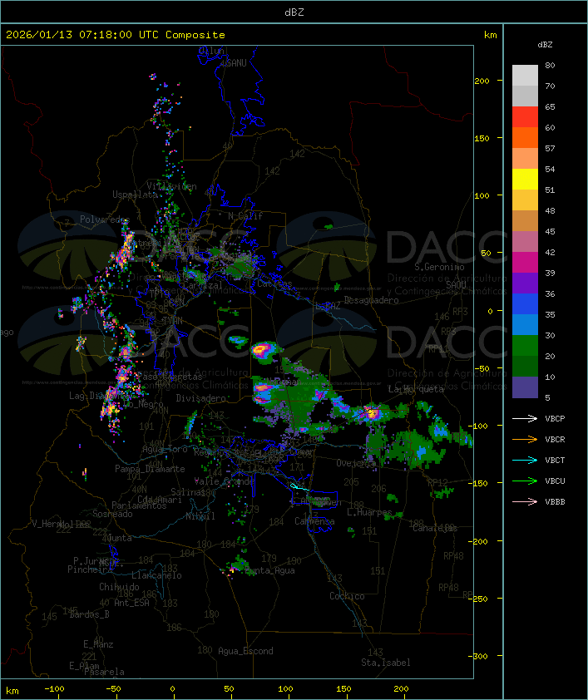Click the L.Huarpes map label
This screenshot has width=588, height=700.
point(369,512)
